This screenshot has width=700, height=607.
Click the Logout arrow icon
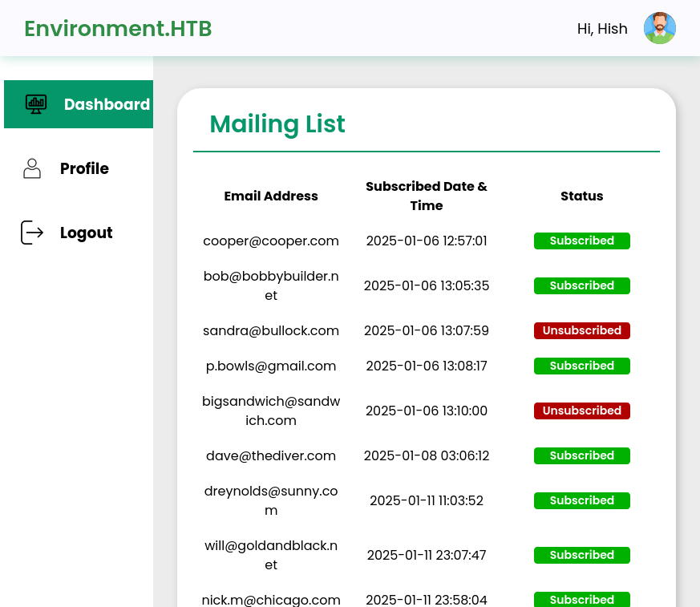32,233
